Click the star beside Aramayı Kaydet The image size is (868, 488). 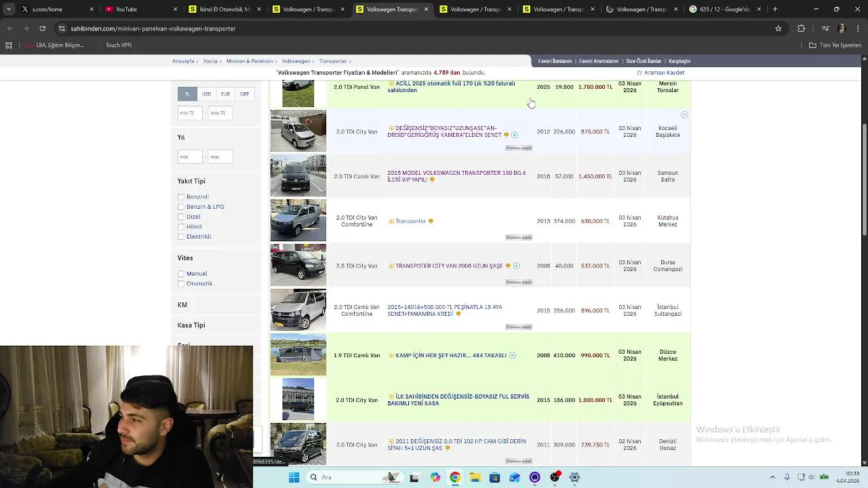[639, 73]
